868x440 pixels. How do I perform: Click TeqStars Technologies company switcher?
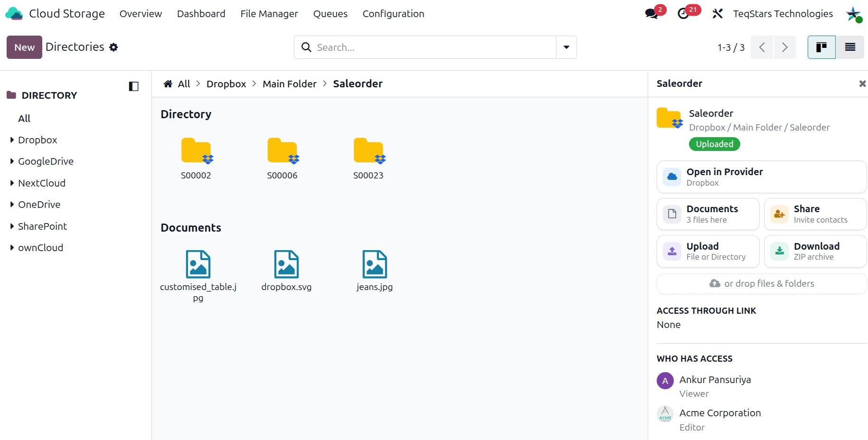tap(783, 14)
